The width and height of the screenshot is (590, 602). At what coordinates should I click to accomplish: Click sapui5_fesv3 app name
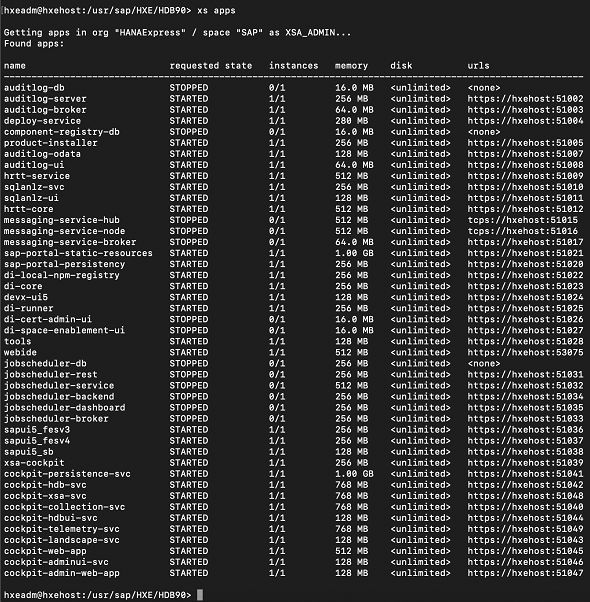coord(37,430)
